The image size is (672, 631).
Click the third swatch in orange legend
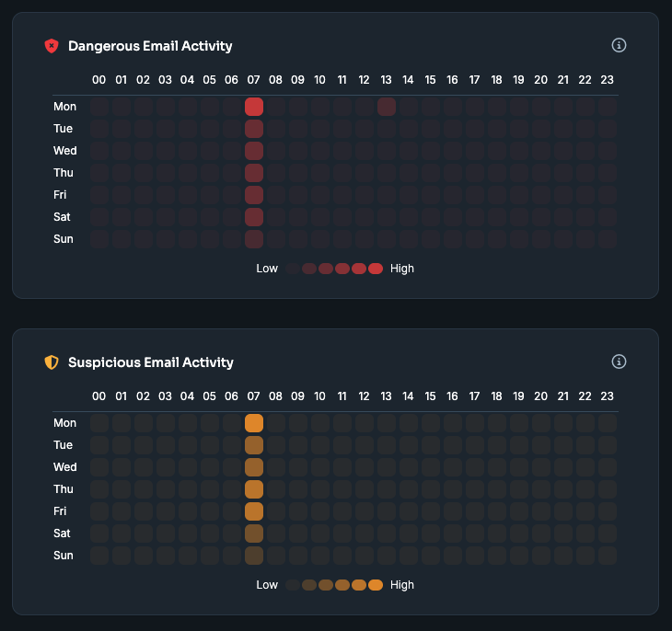coord(326,585)
